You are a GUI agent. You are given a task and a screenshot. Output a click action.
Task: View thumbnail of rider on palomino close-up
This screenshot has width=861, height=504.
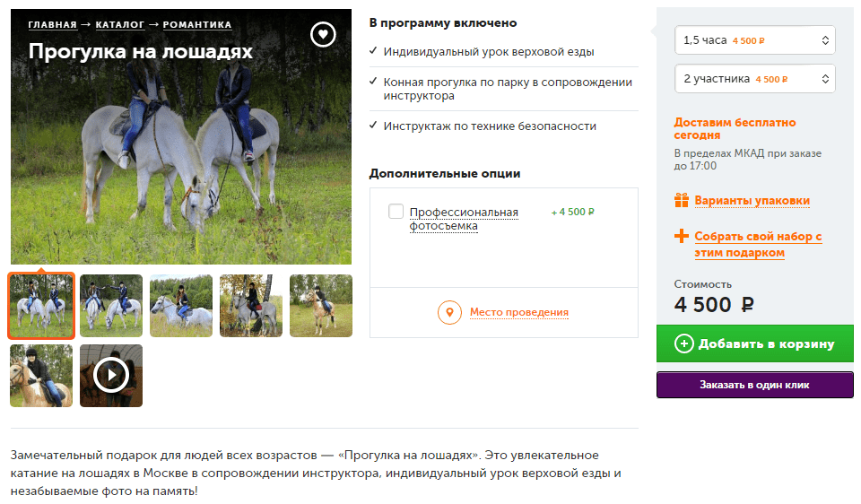pyautogui.click(x=41, y=376)
